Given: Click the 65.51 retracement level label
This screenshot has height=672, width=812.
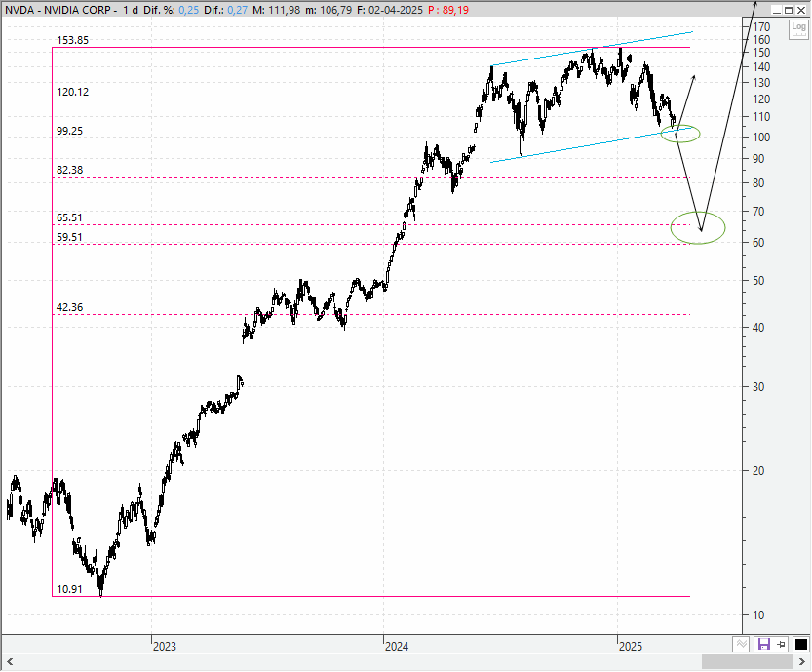Looking at the screenshot, I should (69, 218).
